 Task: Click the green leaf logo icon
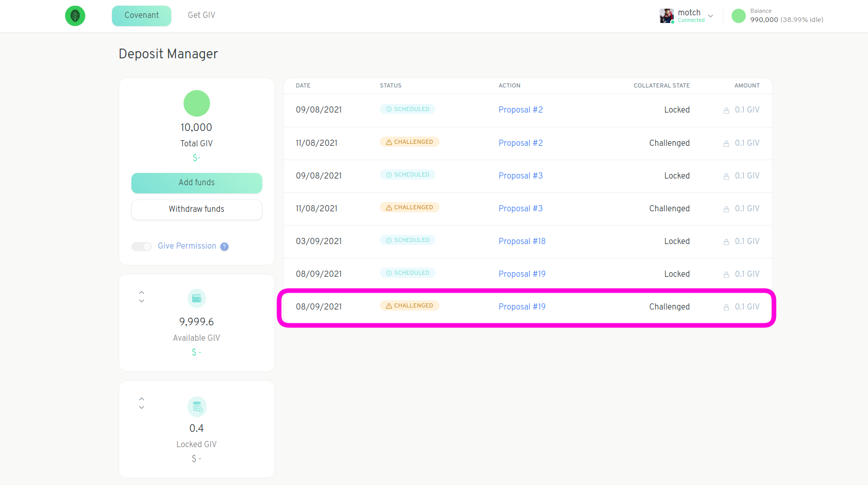coord(75,16)
